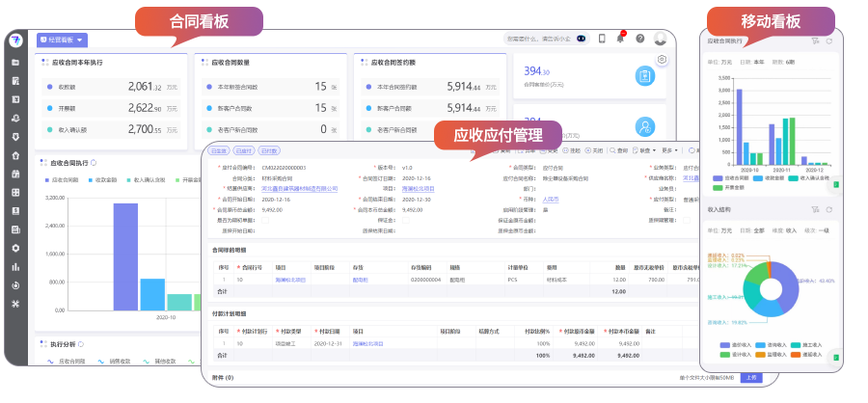
Task: Open the notification bell with red badge
Action: 620,39
